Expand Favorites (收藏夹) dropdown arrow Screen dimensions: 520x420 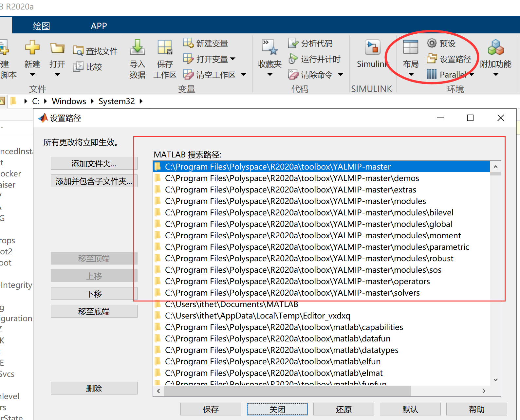click(269, 75)
